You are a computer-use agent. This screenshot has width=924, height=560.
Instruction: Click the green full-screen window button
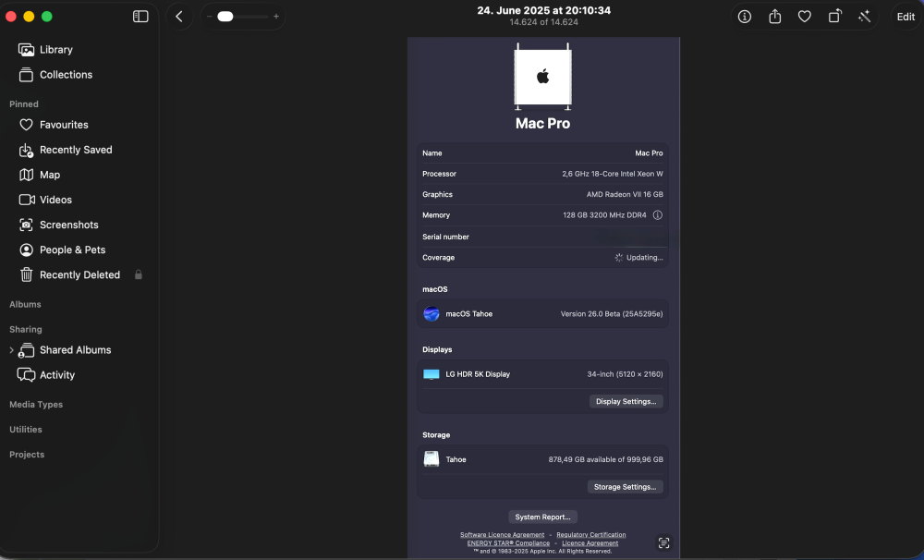point(47,17)
